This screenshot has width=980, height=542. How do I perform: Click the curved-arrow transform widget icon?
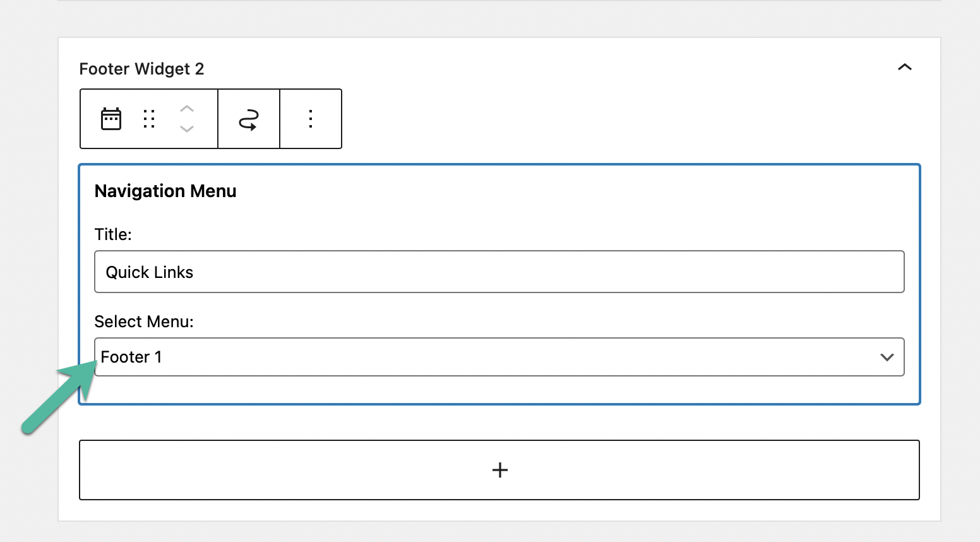tap(249, 119)
